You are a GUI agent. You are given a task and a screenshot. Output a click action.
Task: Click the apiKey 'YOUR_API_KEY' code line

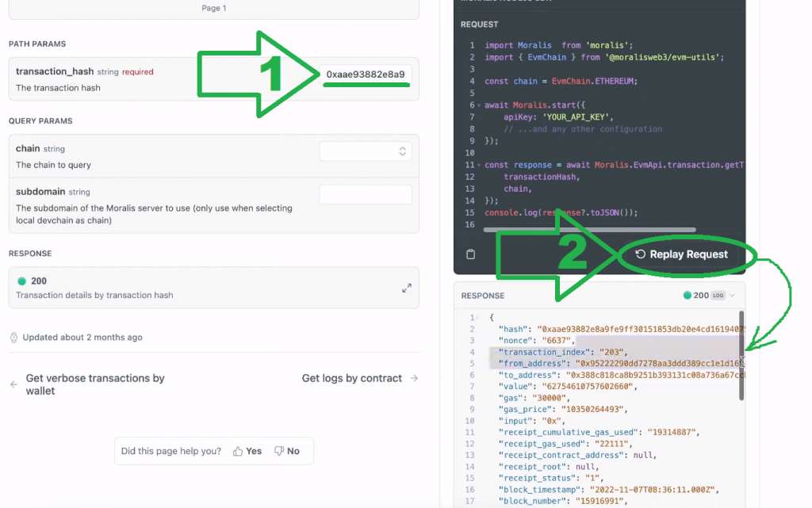click(x=558, y=117)
